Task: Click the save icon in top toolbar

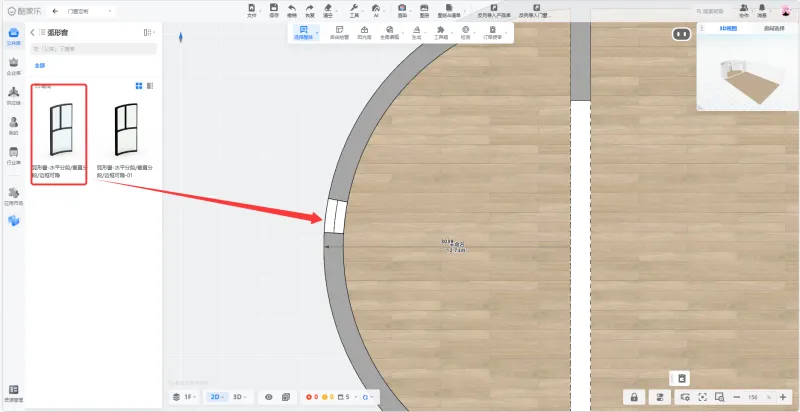Action: (273, 10)
